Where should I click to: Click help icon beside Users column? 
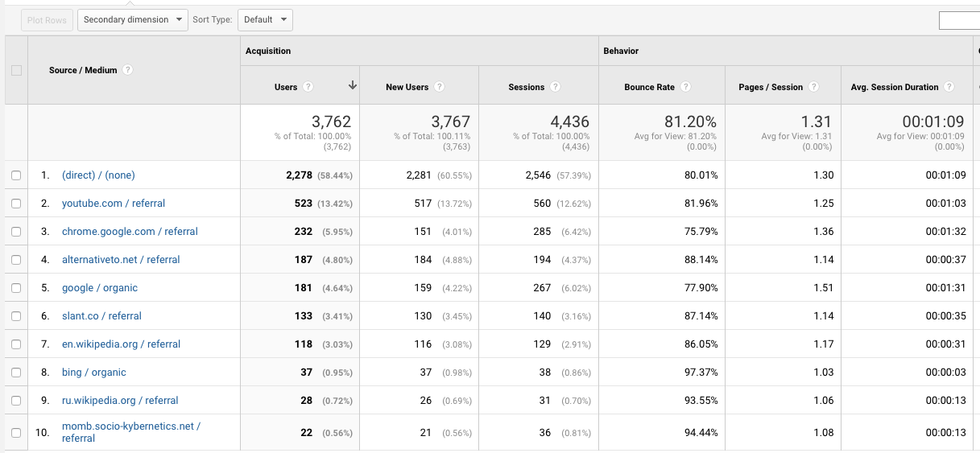tap(308, 87)
